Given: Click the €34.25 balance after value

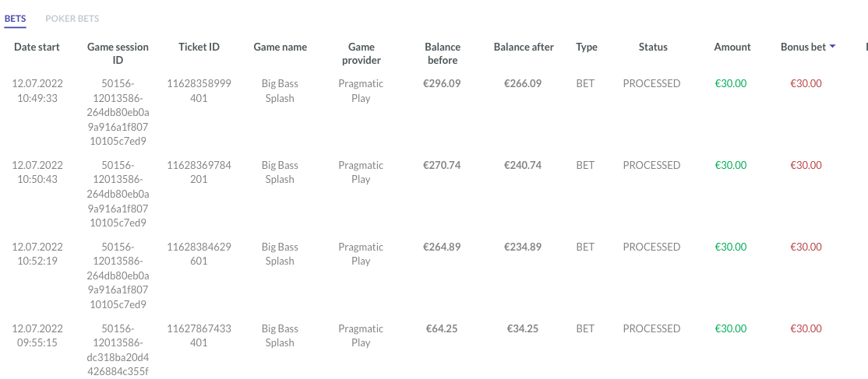Looking at the screenshot, I should pyautogui.click(x=523, y=329).
